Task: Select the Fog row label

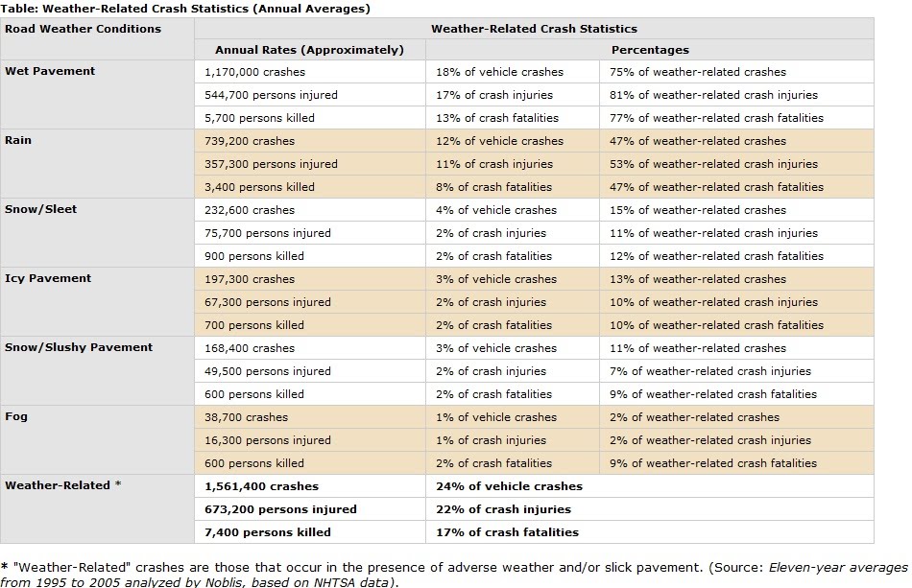Action: pos(15,416)
